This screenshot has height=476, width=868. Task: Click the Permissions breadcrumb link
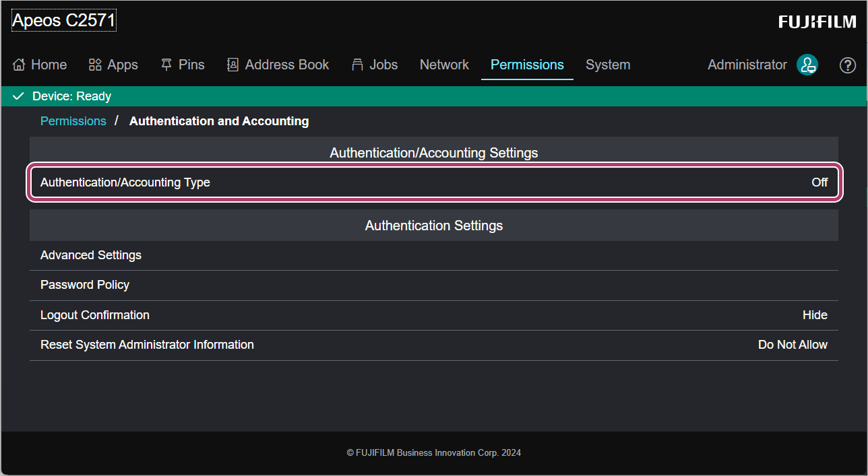point(73,121)
